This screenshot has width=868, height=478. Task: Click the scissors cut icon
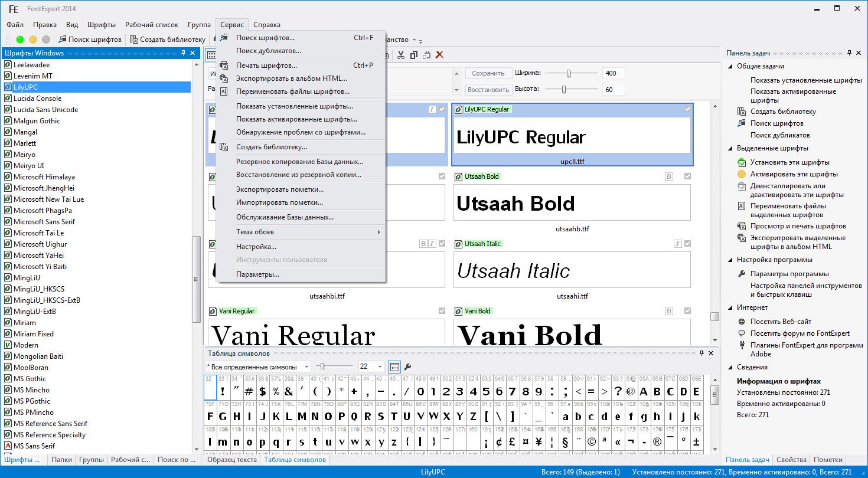(401, 55)
